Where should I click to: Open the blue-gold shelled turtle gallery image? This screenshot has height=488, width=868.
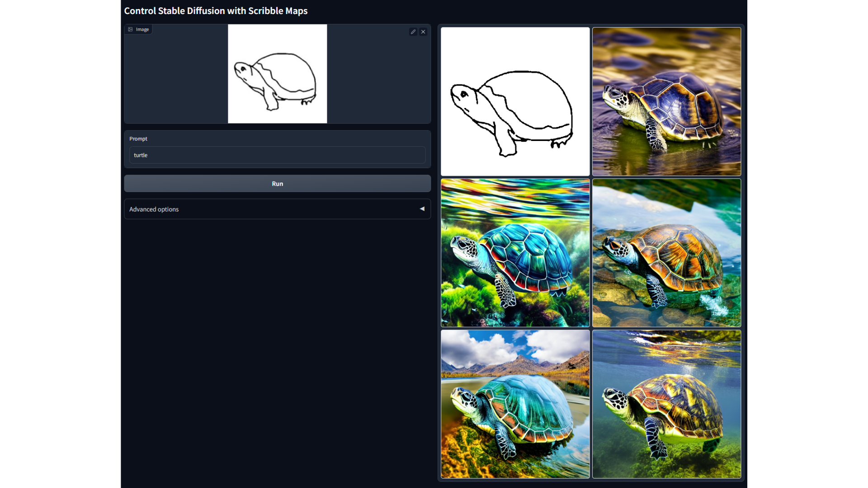click(x=666, y=101)
